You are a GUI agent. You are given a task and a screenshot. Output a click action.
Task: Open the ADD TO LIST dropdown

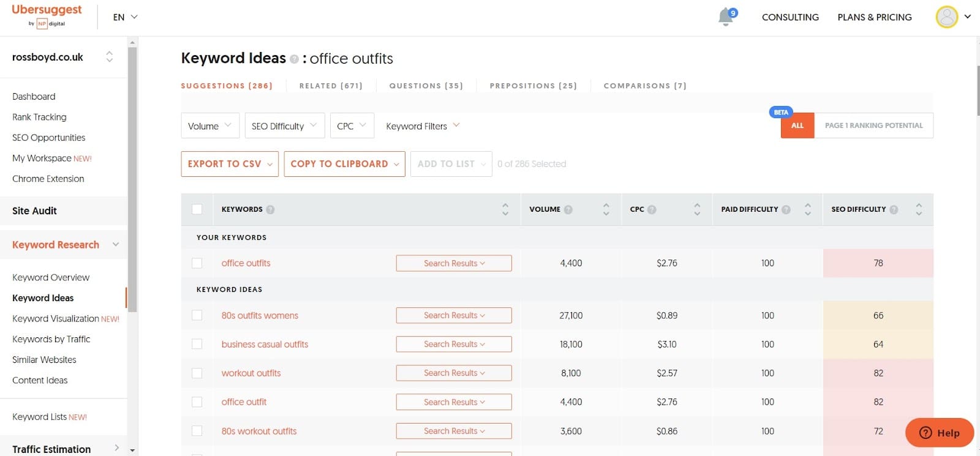(451, 164)
